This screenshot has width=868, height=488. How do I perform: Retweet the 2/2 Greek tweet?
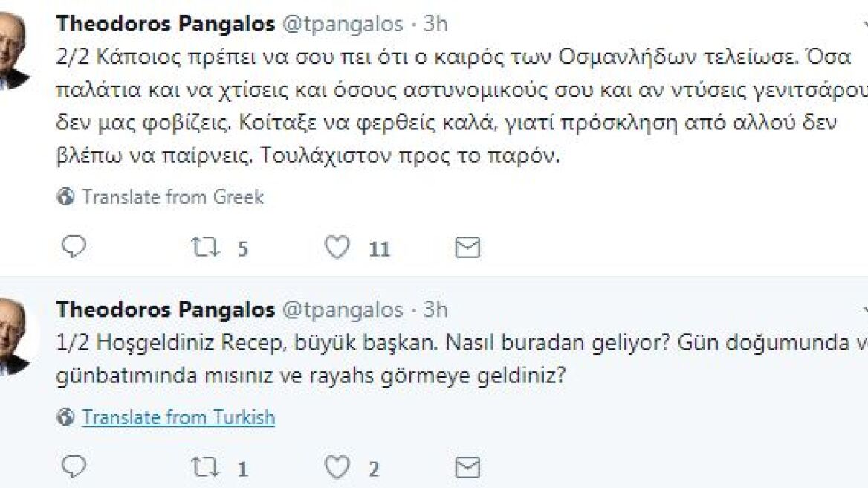point(204,246)
